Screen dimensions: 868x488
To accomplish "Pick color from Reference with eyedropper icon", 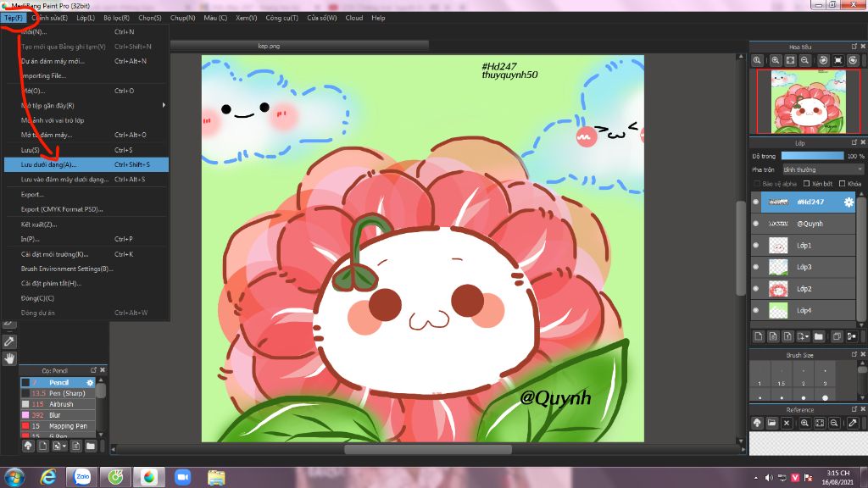I will pyautogui.click(x=853, y=424).
